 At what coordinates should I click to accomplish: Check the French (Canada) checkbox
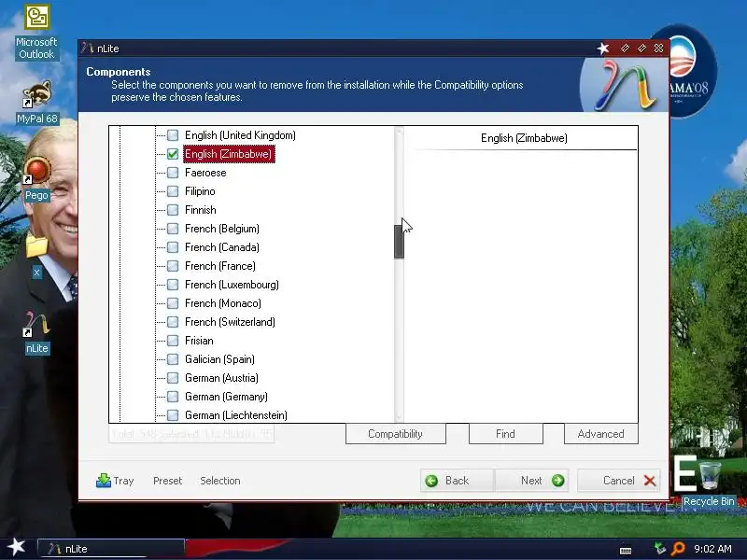173,247
